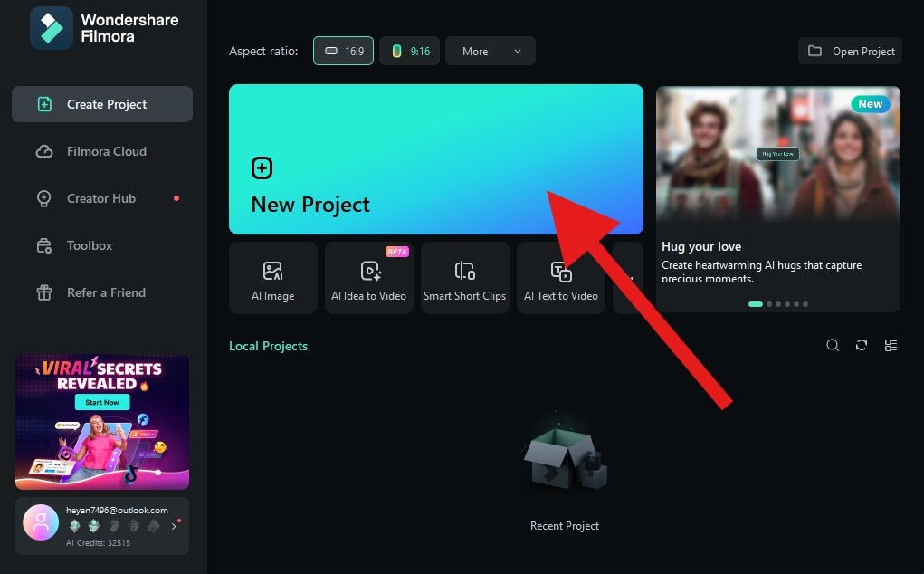Click the heyan7496@outlook.com account email

point(117,511)
